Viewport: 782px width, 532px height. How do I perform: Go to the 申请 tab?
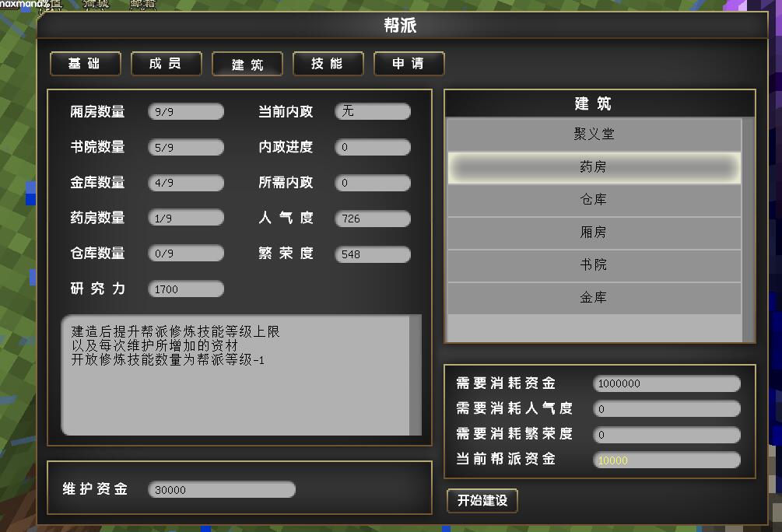(409, 64)
